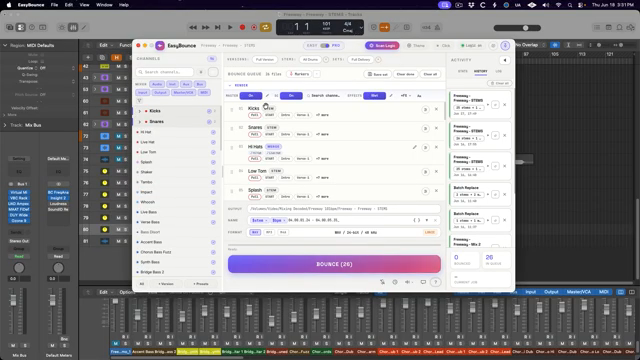Screen dimensions: 640x360
Task: Open the File menu in the menu bar
Action: pyautogui.click(x=54, y=5)
